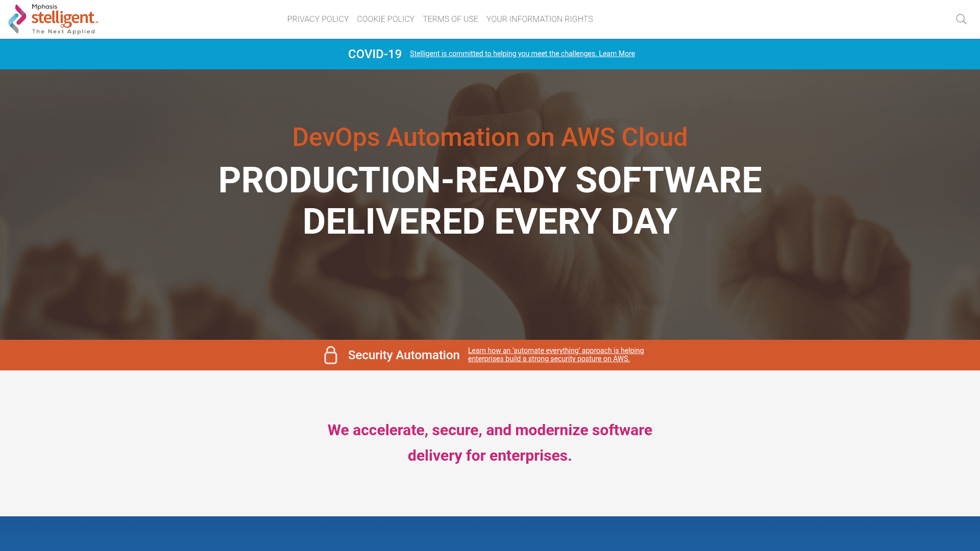Open the search field in the top right corner
This screenshot has height=551, width=980.
tap(962, 19)
